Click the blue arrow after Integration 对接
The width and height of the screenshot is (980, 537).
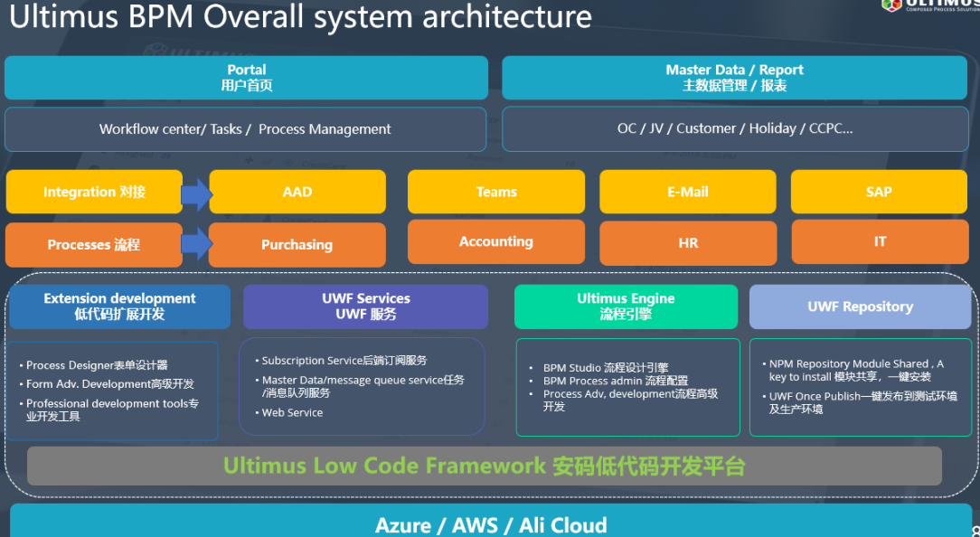(x=197, y=195)
